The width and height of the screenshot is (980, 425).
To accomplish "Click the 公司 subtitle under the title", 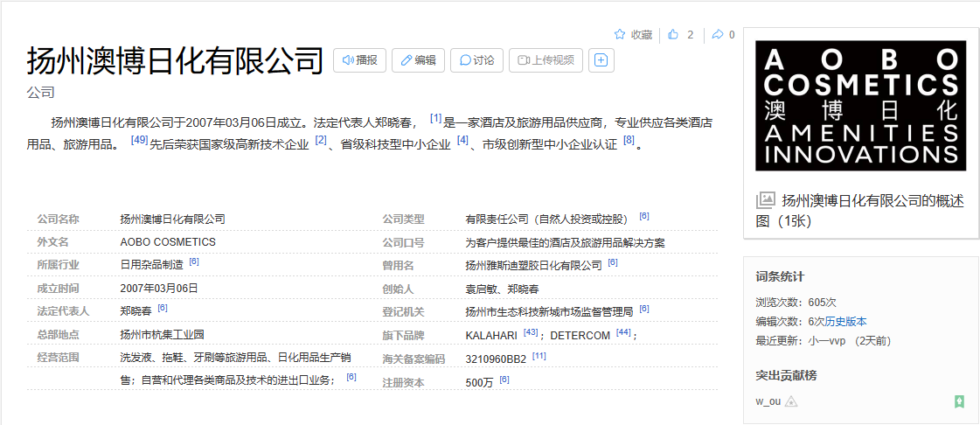I will click(40, 93).
